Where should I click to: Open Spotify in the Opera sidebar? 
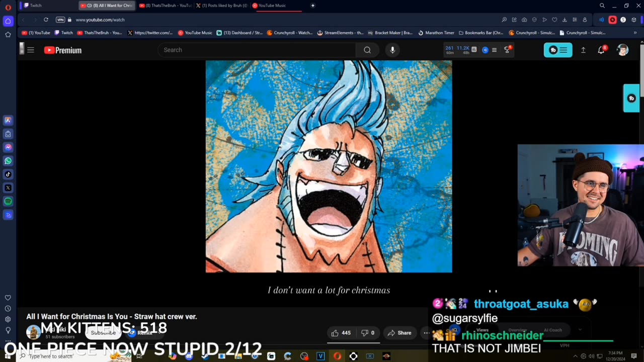point(8,201)
